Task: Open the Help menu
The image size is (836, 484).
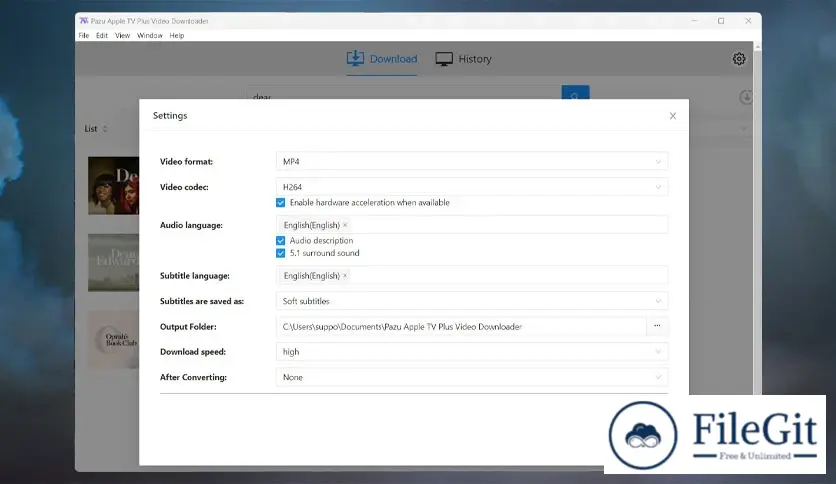Action: coord(176,36)
